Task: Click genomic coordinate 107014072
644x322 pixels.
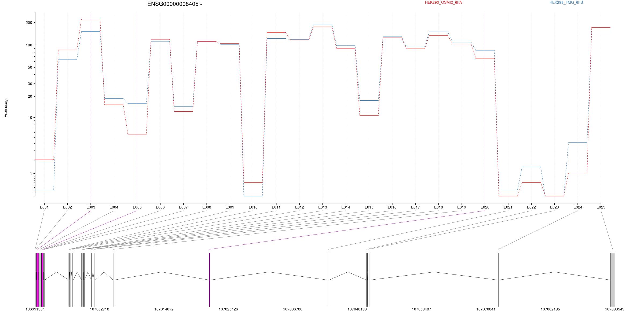Action: coord(164,309)
